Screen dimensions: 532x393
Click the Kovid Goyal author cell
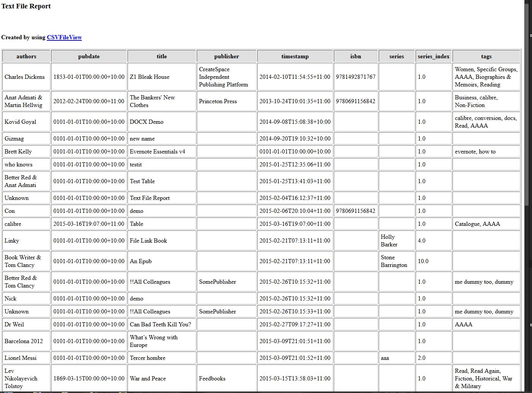click(x=26, y=122)
